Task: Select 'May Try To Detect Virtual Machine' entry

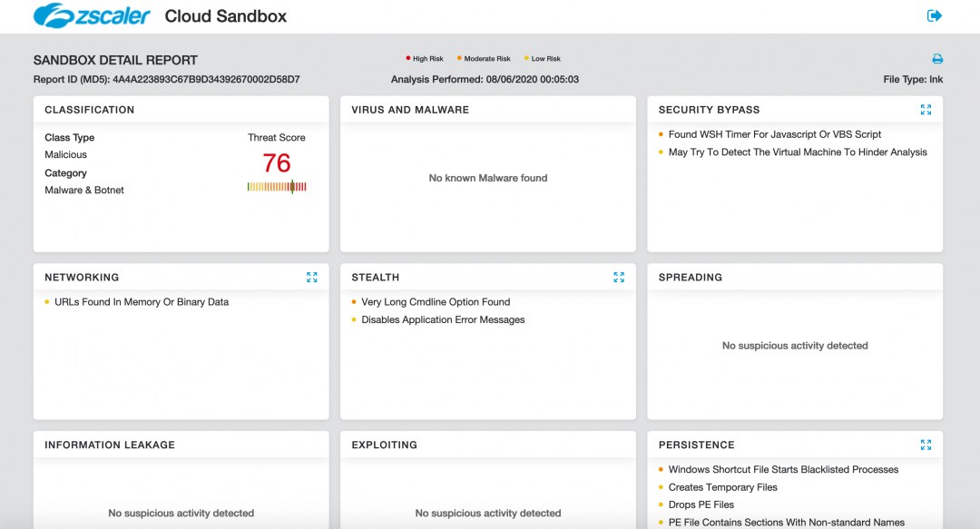Action: 798,152
